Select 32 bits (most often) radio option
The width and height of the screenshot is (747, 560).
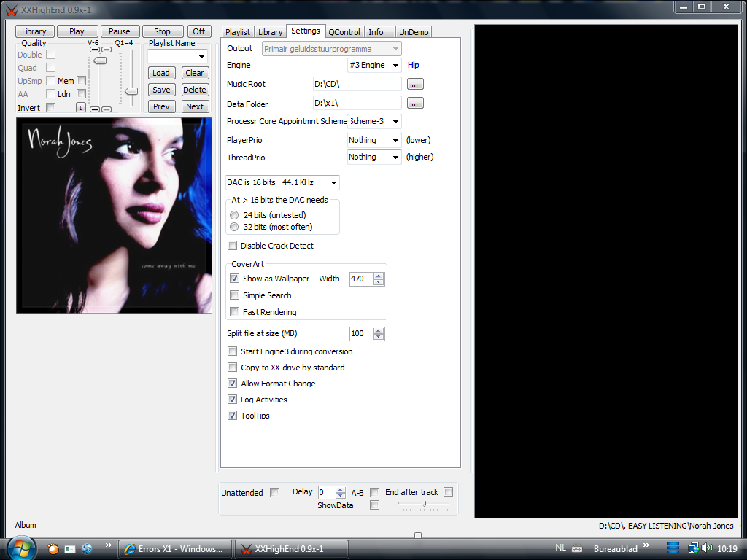click(234, 227)
